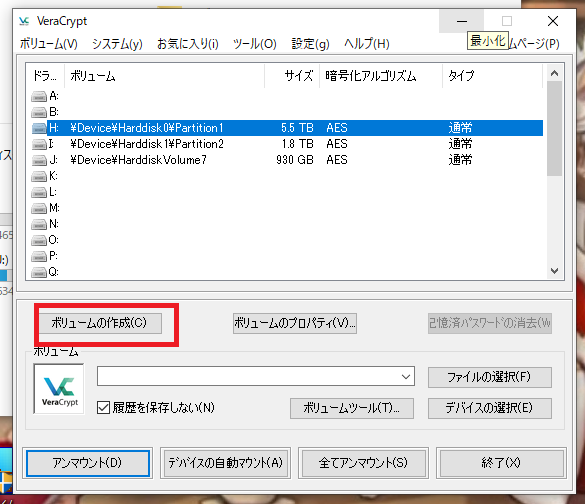This screenshot has width=585, height=504.
Task: Click the drive list vertical scrollbar thumb
Action: click(x=554, y=128)
